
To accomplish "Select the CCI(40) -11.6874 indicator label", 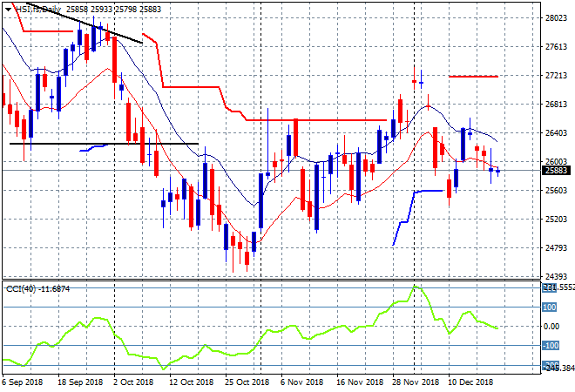I will tap(37, 289).
